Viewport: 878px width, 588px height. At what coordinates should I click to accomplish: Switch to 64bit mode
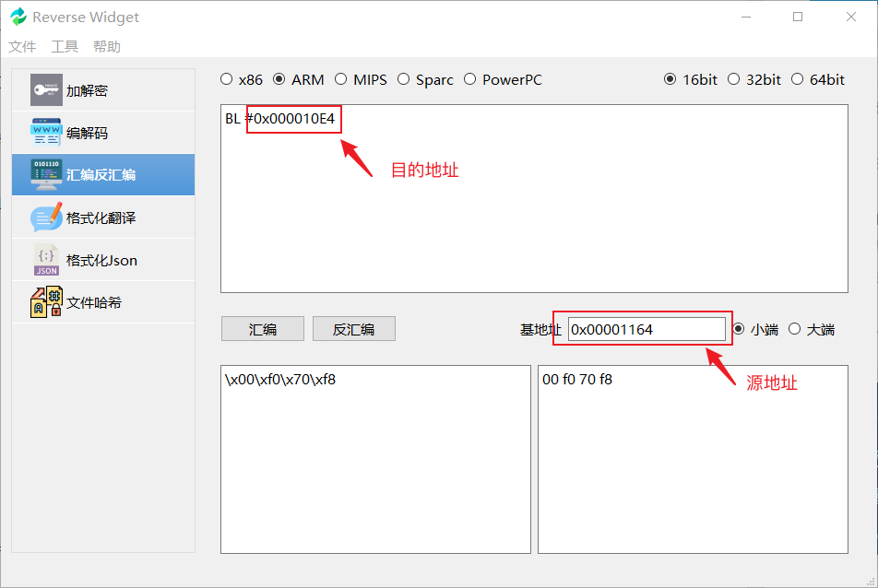pos(818,79)
